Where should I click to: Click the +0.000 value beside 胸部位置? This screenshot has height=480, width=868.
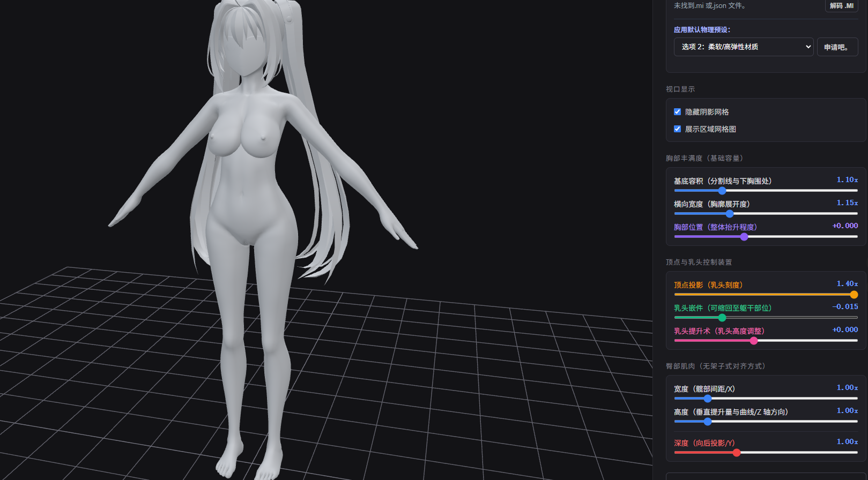point(845,226)
